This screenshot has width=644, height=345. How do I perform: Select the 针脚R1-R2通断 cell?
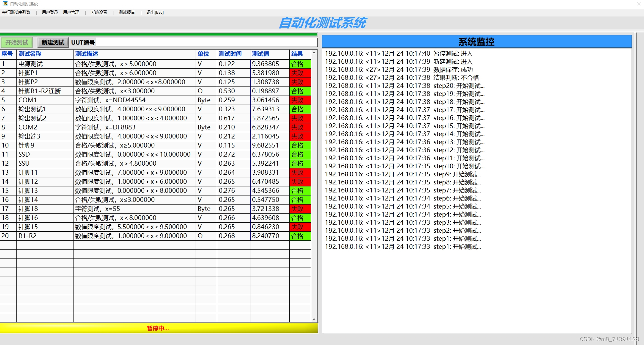(45, 91)
